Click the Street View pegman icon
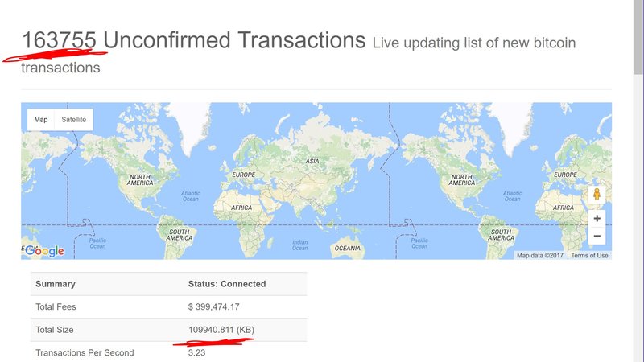Viewport: 644px width, 362px height. [x=597, y=195]
